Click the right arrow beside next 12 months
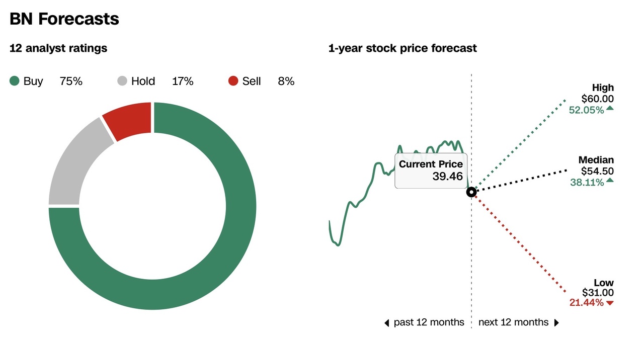This screenshot has width=644, height=342. (x=556, y=322)
